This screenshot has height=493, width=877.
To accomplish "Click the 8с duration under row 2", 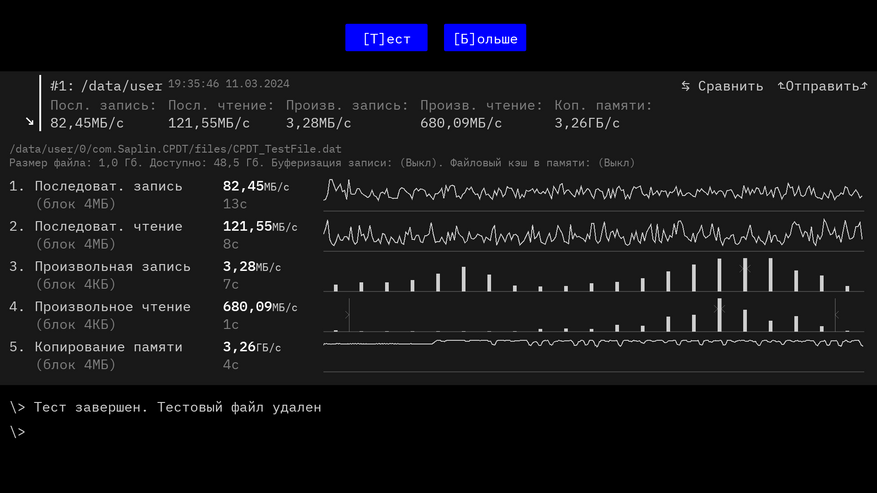I will click(x=230, y=245).
